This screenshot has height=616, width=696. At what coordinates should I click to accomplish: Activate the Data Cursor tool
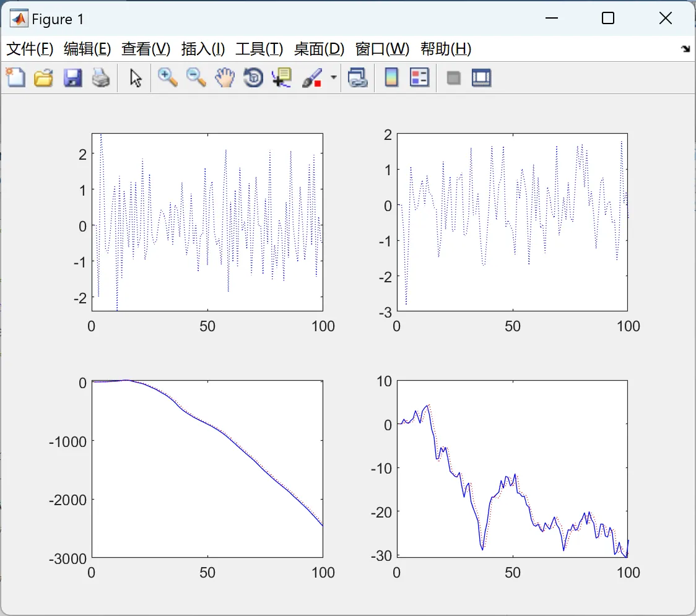coord(282,77)
